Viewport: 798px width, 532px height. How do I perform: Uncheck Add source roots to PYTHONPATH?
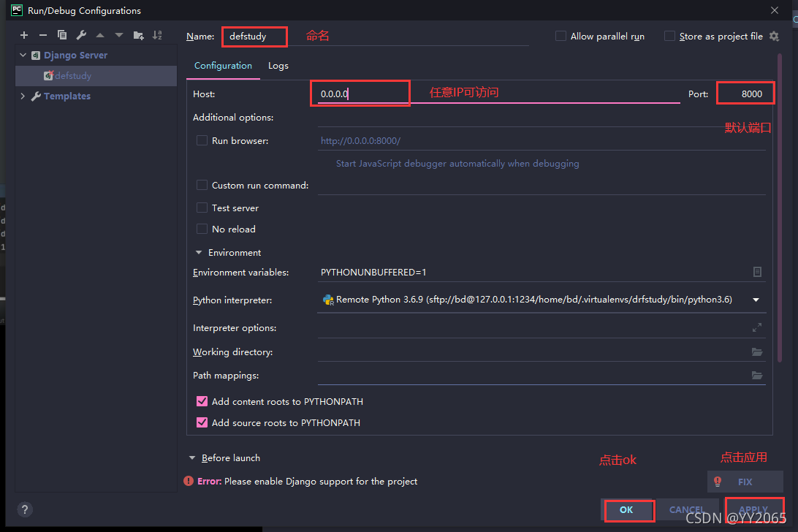202,422
